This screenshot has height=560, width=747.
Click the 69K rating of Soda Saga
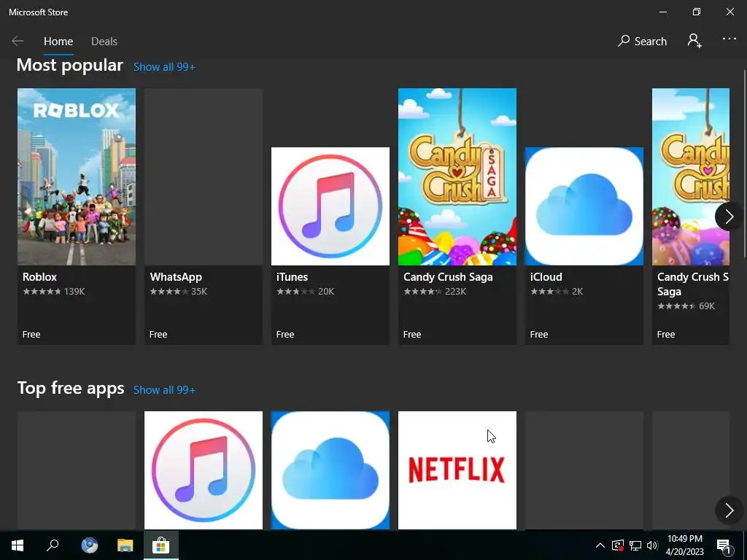click(686, 306)
